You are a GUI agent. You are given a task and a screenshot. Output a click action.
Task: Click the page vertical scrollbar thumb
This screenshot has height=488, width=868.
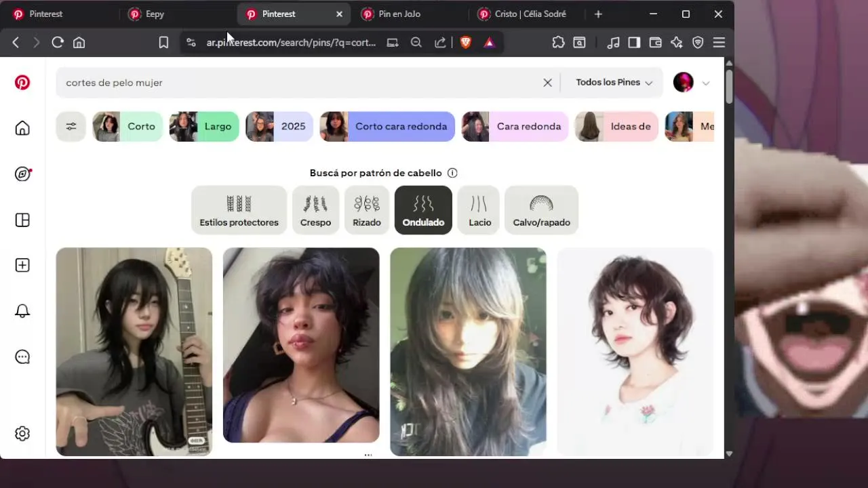click(729, 87)
